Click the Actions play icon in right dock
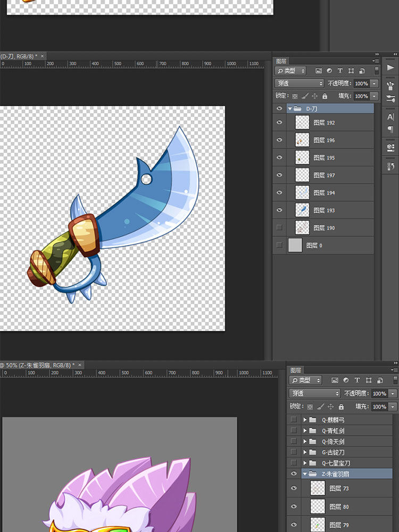 coord(390,68)
